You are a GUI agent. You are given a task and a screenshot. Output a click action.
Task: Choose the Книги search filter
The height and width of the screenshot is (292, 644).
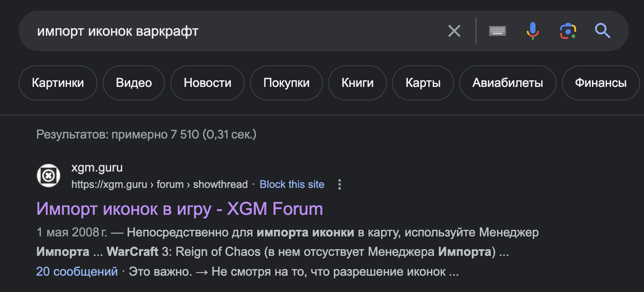tap(357, 83)
